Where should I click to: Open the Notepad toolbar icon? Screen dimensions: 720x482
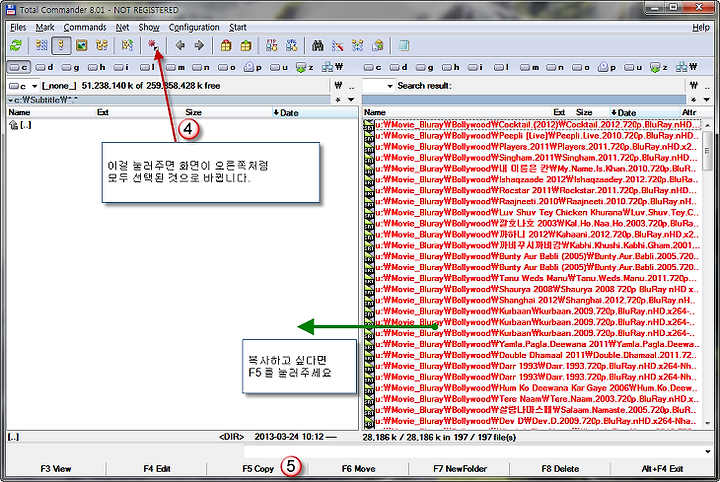tap(404, 45)
